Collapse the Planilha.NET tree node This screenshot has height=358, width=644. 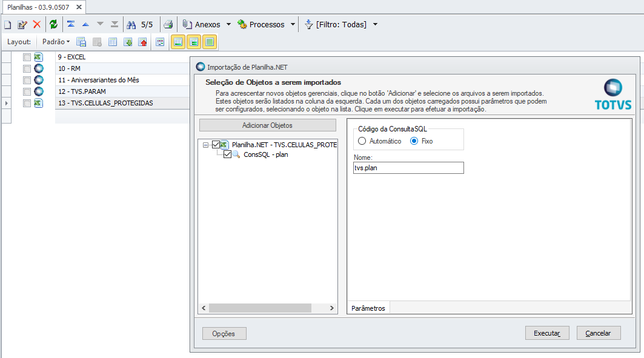(x=205, y=145)
